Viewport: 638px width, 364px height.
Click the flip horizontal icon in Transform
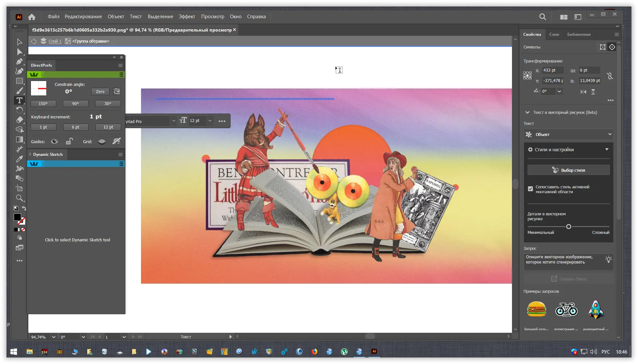pos(583,92)
